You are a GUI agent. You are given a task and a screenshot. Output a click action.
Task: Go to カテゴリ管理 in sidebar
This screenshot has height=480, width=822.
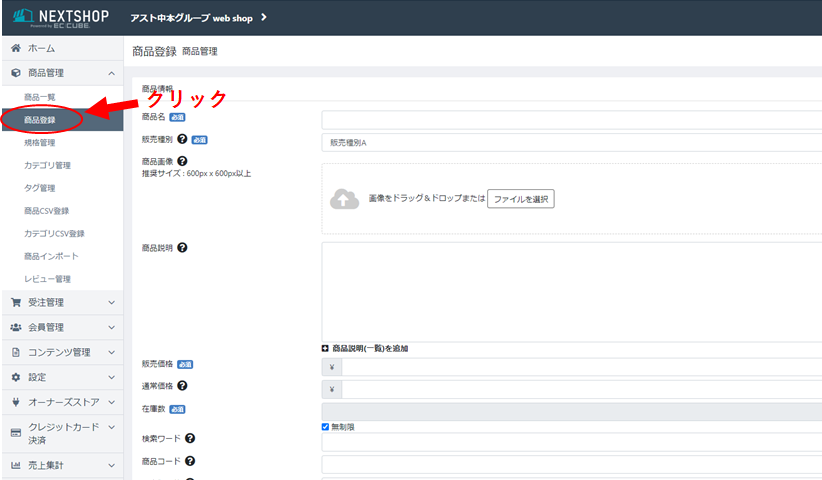(x=47, y=165)
